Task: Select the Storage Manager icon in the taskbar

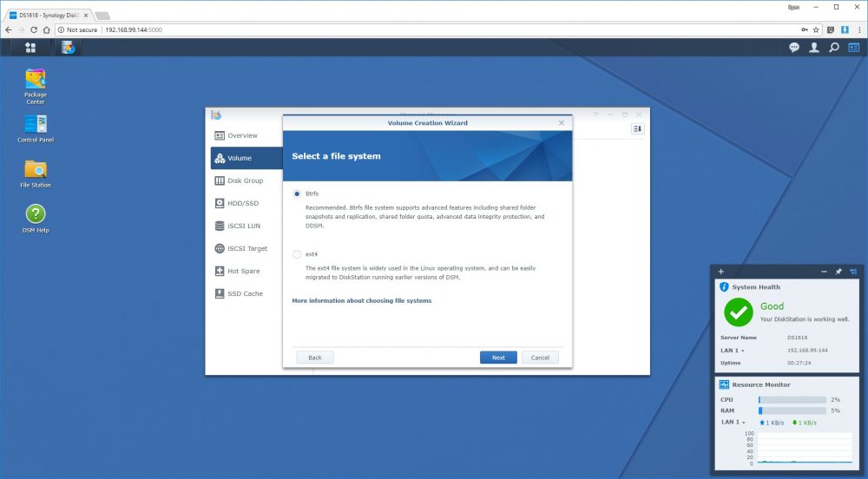Action: point(68,48)
